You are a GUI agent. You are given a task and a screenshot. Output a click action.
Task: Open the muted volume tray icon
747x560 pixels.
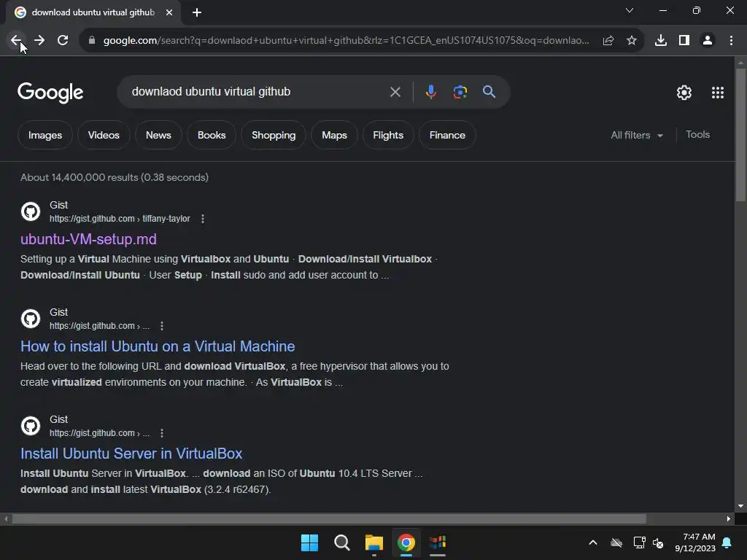pyautogui.click(x=658, y=542)
